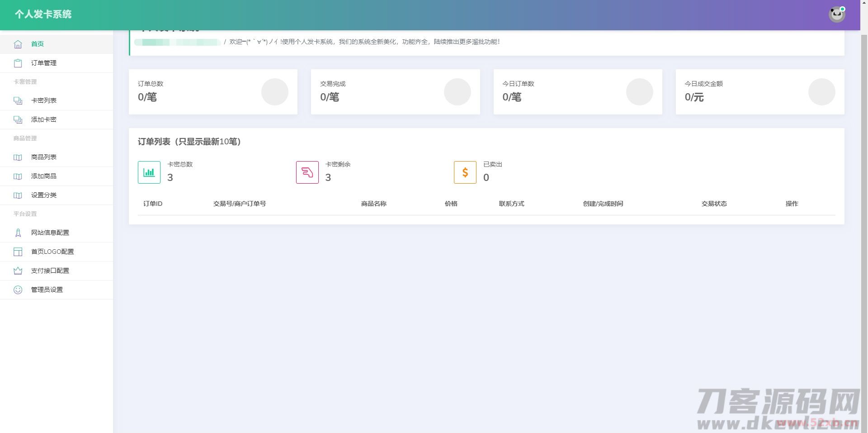Click the copy icon next to 卡密列表

[x=18, y=100]
